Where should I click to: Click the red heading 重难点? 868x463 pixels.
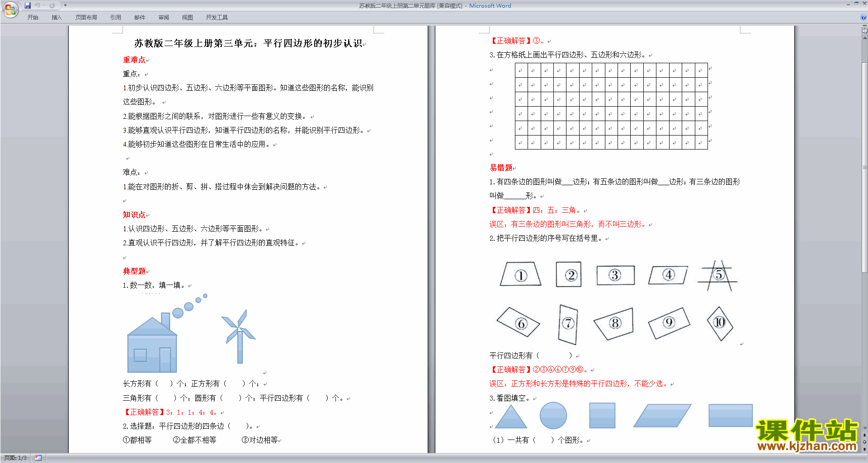(x=134, y=60)
